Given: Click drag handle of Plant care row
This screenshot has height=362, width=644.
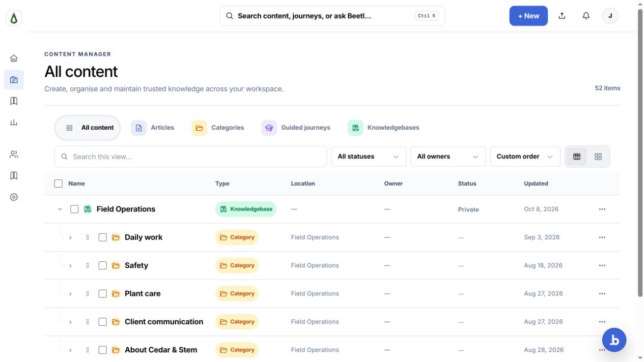Looking at the screenshot, I should pyautogui.click(x=88, y=294).
